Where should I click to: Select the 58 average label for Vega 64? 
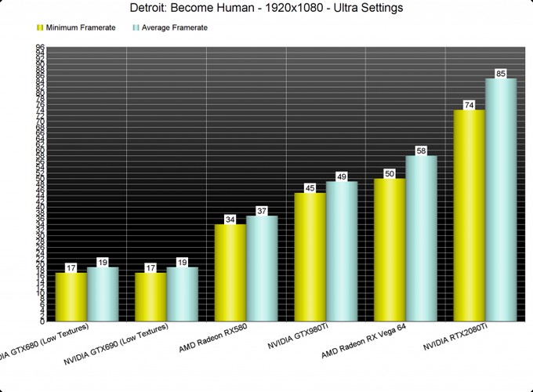pos(421,151)
